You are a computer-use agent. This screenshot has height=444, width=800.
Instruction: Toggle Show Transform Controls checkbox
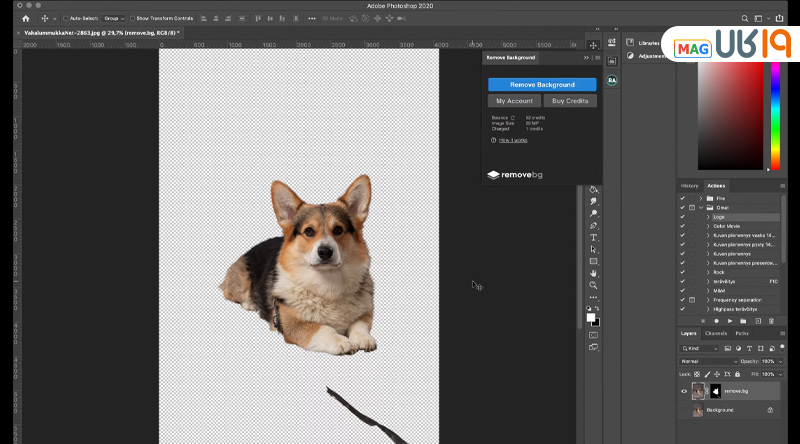coord(131,18)
